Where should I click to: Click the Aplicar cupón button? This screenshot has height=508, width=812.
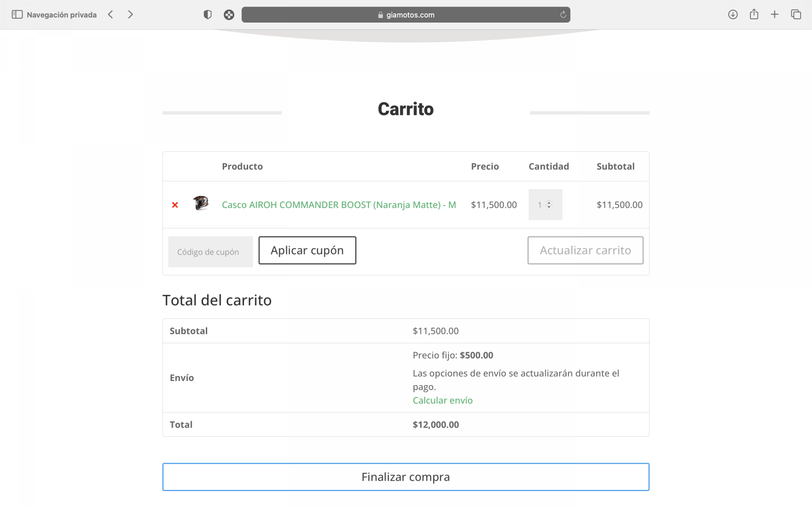(x=307, y=250)
